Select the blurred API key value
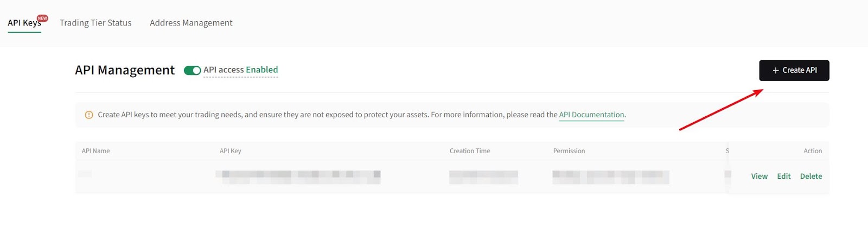This screenshot has width=868, height=245. pos(298,177)
